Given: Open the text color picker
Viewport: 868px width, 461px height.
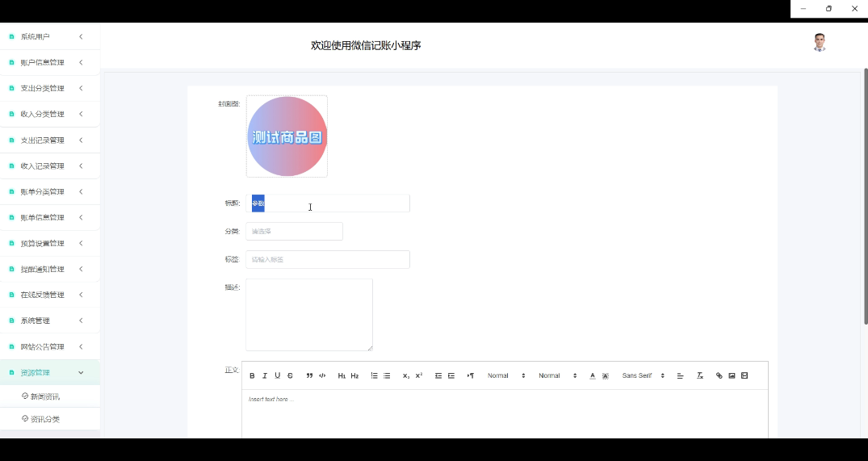Looking at the screenshot, I should [593, 375].
